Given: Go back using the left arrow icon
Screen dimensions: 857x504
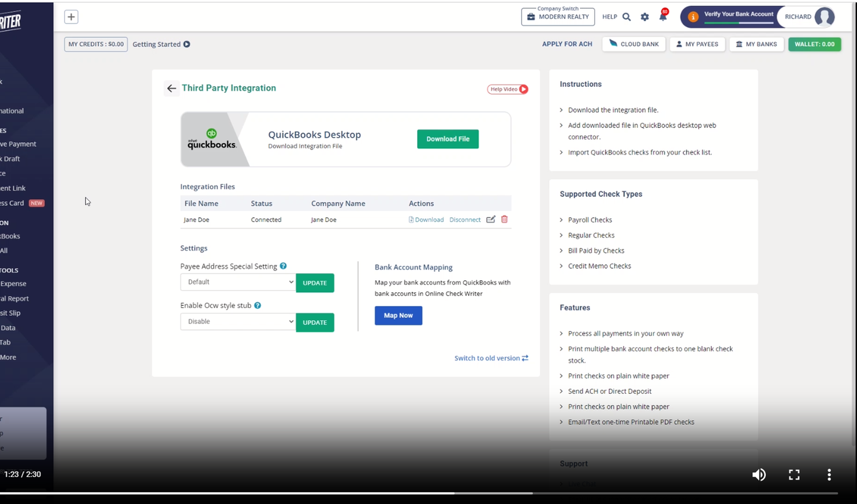Looking at the screenshot, I should click(171, 88).
